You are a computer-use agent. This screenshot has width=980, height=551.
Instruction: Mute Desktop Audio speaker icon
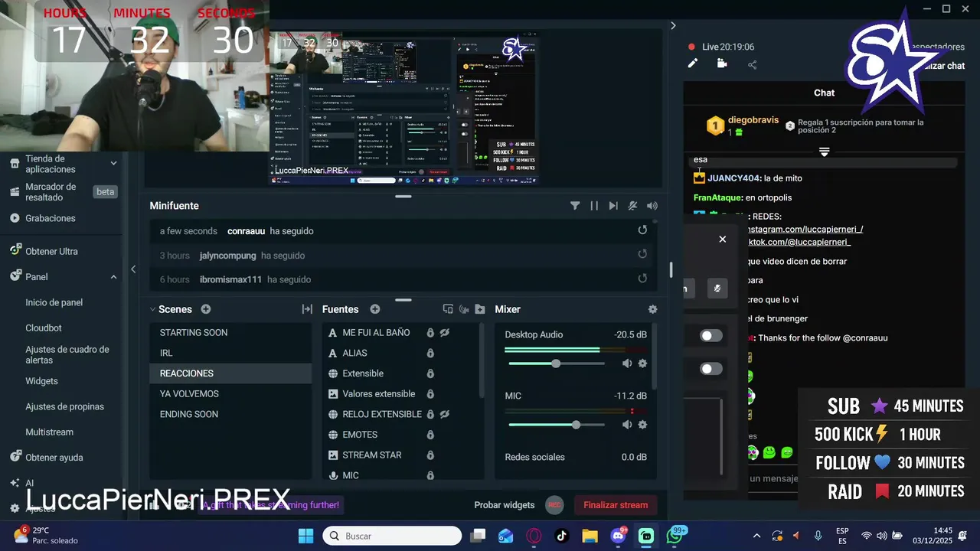point(627,364)
